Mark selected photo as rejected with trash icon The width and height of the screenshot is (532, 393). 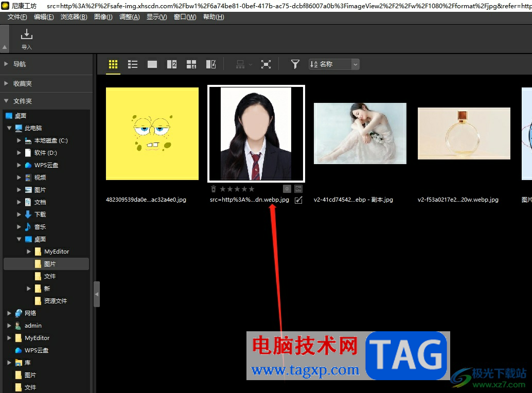pos(214,189)
